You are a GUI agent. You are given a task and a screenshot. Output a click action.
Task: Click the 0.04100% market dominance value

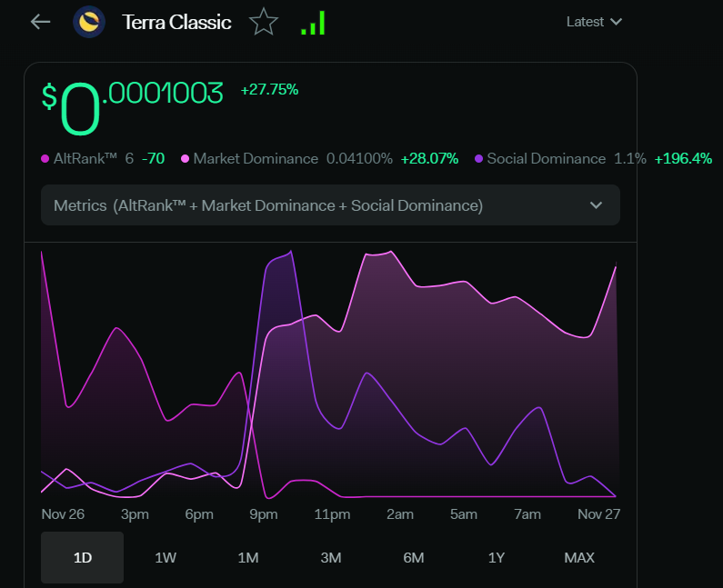click(x=359, y=158)
